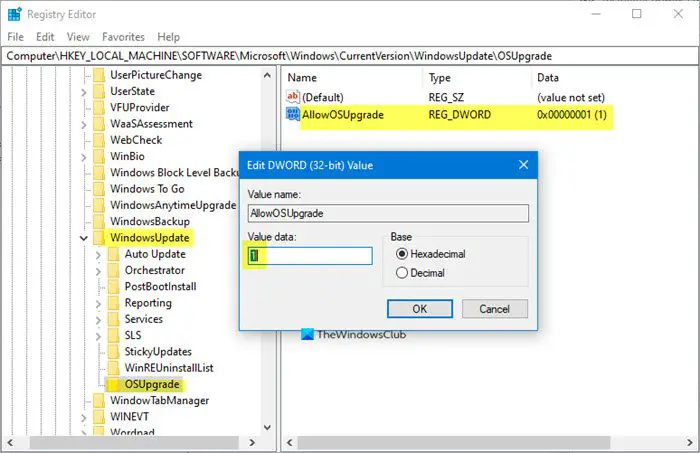Expand the Orchestrator key
This screenshot has height=453, width=700.
tap(98, 271)
